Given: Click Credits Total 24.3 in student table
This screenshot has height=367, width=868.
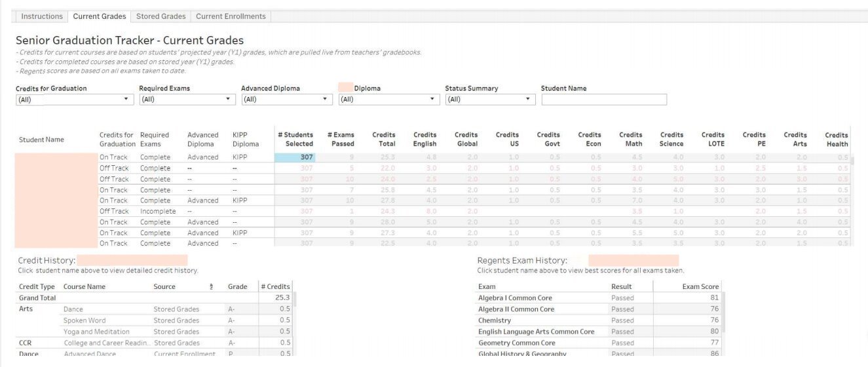Looking at the screenshot, I should 388,211.
